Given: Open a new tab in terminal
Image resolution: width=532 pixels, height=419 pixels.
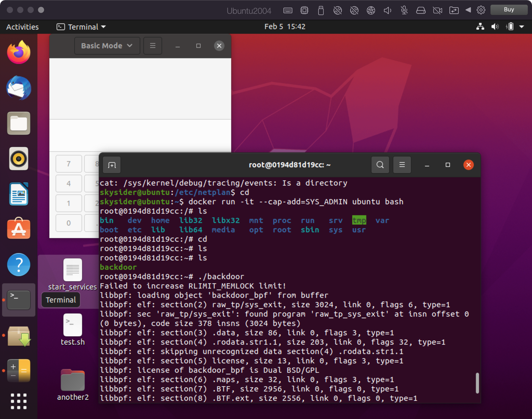Looking at the screenshot, I should click(112, 165).
